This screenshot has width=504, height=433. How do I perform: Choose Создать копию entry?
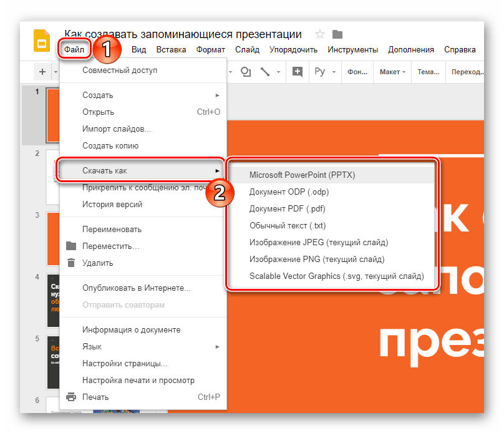(143, 145)
